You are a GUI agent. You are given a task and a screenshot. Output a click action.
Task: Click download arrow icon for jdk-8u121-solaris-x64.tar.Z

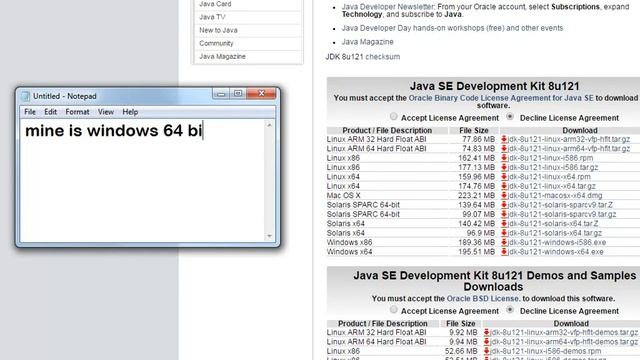click(x=504, y=224)
